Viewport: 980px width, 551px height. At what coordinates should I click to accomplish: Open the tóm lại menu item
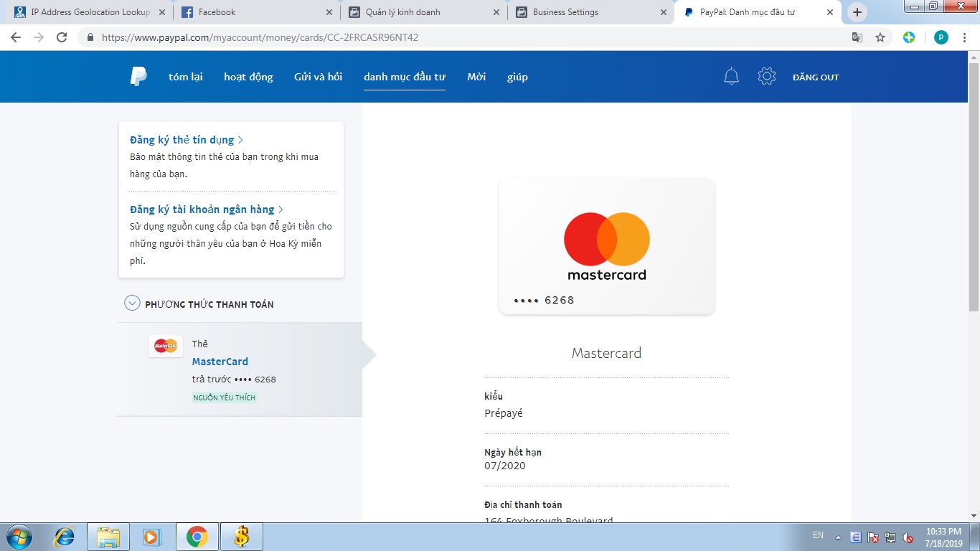click(186, 77)
